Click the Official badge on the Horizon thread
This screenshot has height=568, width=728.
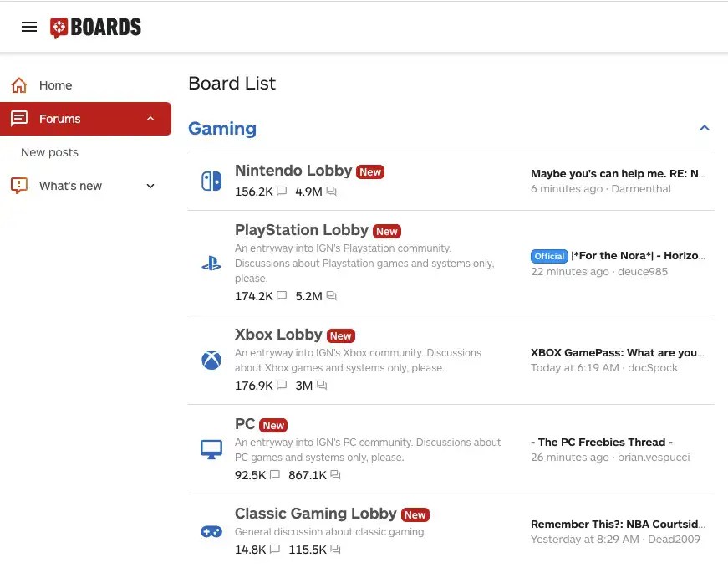coord(548,256)
